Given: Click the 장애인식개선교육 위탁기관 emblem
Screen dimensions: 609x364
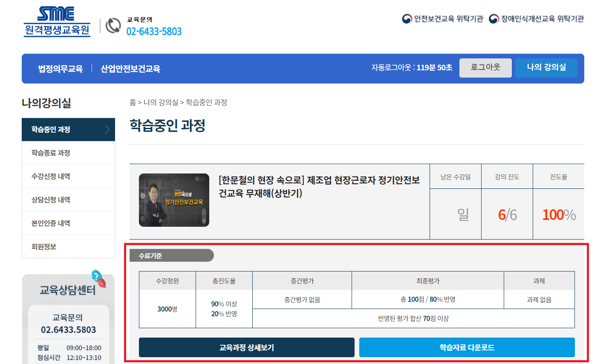Looking at the screenshot, I should 494,19.
